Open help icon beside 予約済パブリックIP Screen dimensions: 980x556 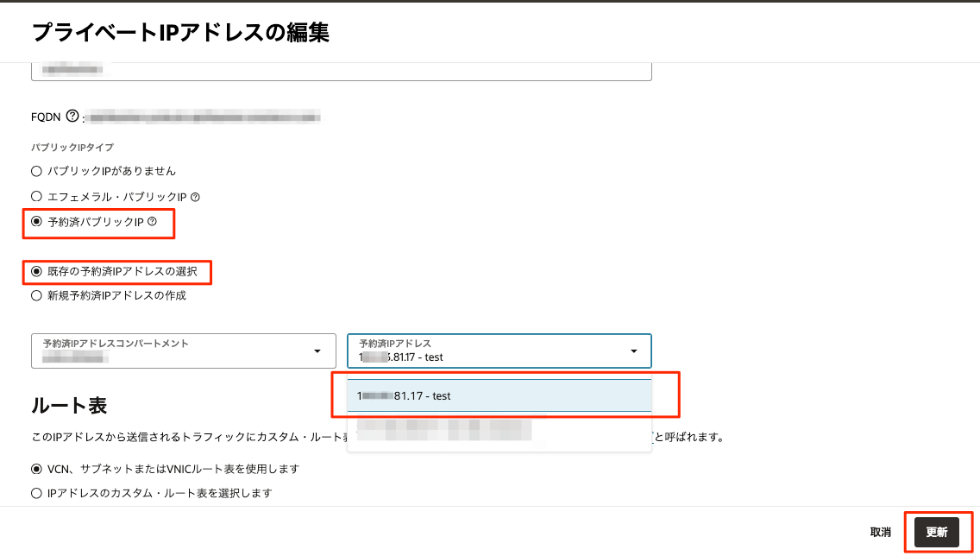(152, 221)
